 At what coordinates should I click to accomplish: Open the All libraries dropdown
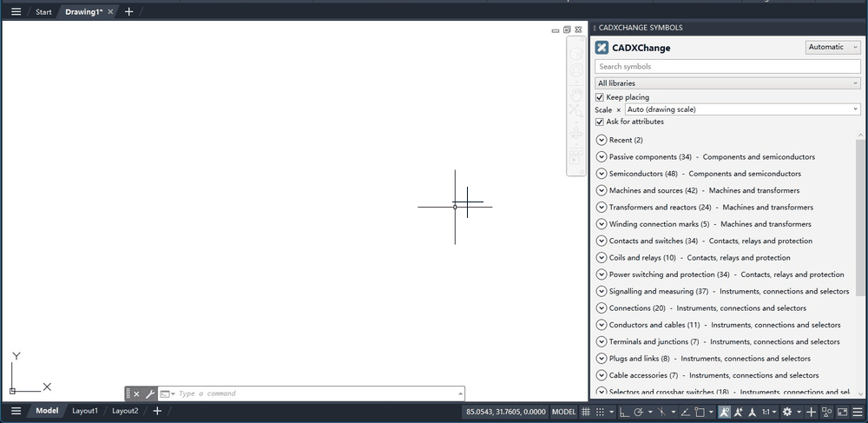pyautogui.click(x=727, y=83)
